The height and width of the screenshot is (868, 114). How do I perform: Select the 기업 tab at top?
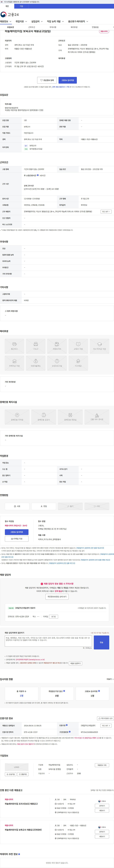[21, 6]
